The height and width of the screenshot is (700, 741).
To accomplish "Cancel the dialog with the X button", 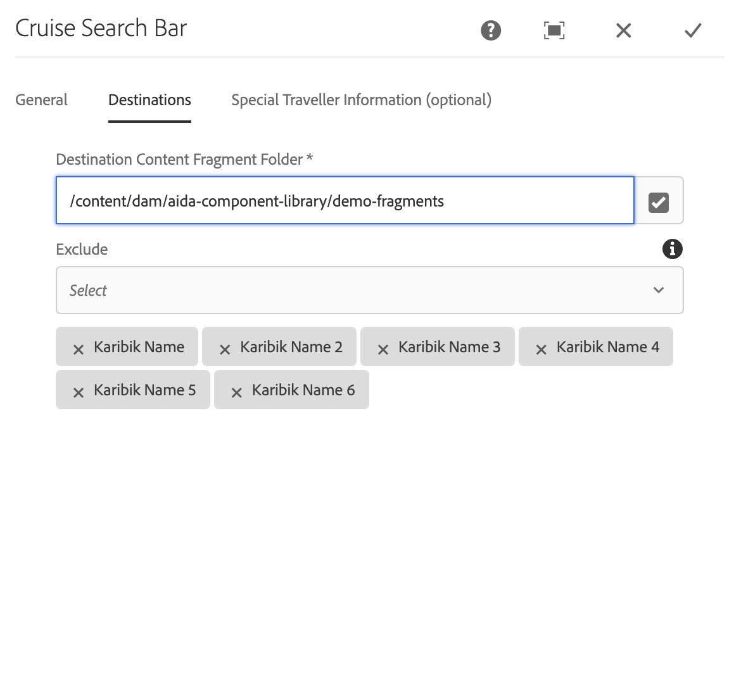I will click(623, 30).
